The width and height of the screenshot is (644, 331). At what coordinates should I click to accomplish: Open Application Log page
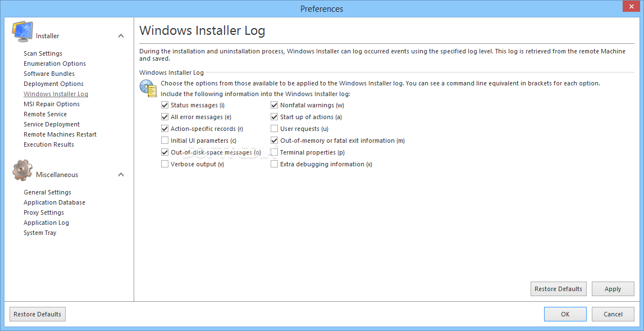click(47, 223)
